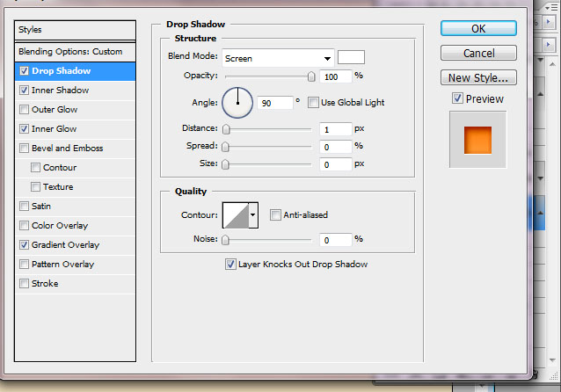Open the Blend Mode dropdown
Image resolution: width=561 pixels, height=392 pixels.
point(277,58)
